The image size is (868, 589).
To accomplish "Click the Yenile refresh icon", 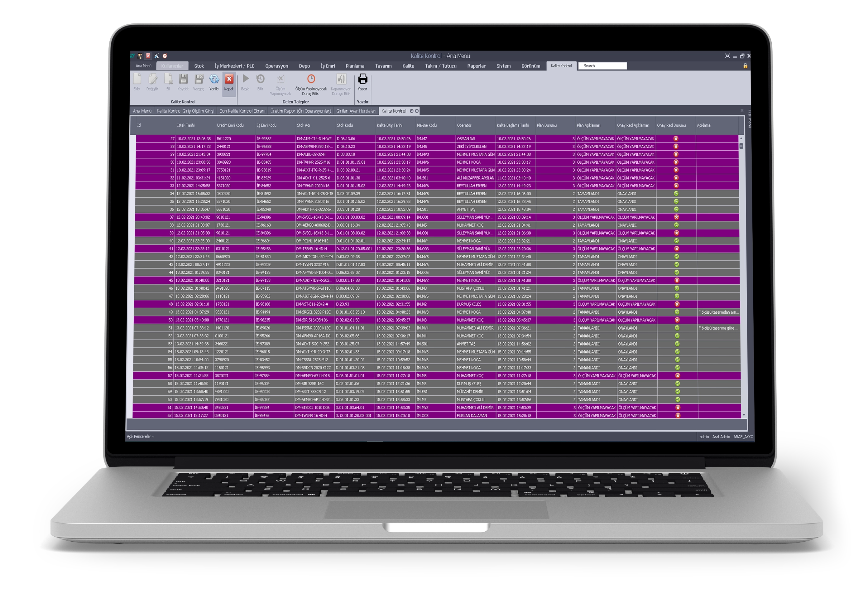I will [x=214, y=79].
